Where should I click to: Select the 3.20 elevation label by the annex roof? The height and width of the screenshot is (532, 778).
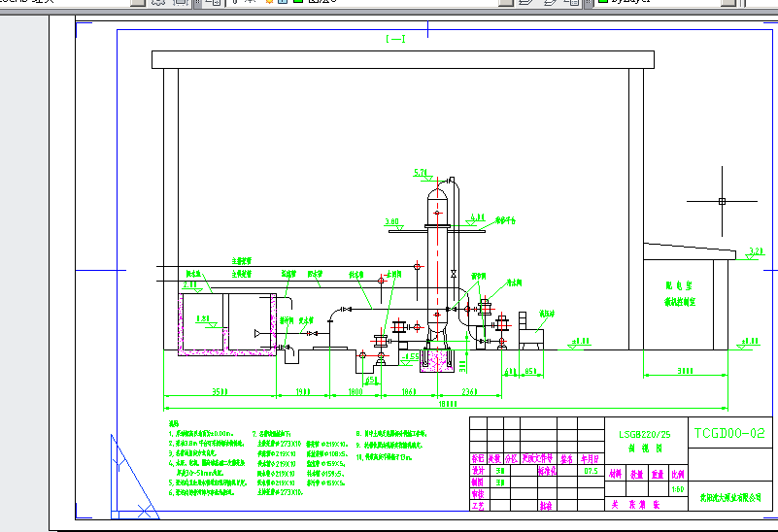pyautogui.click(x=756, y=250)
